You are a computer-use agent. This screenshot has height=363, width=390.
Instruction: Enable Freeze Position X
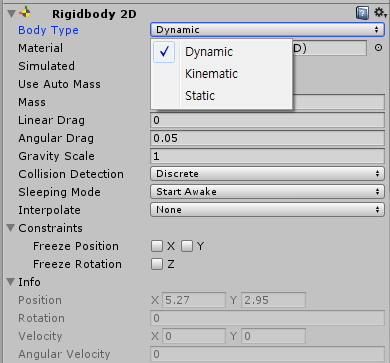click(157, 246)
